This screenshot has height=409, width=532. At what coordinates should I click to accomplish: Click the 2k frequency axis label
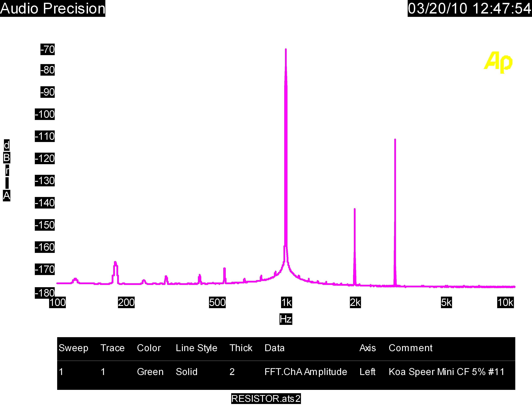(x=355, y=302)
